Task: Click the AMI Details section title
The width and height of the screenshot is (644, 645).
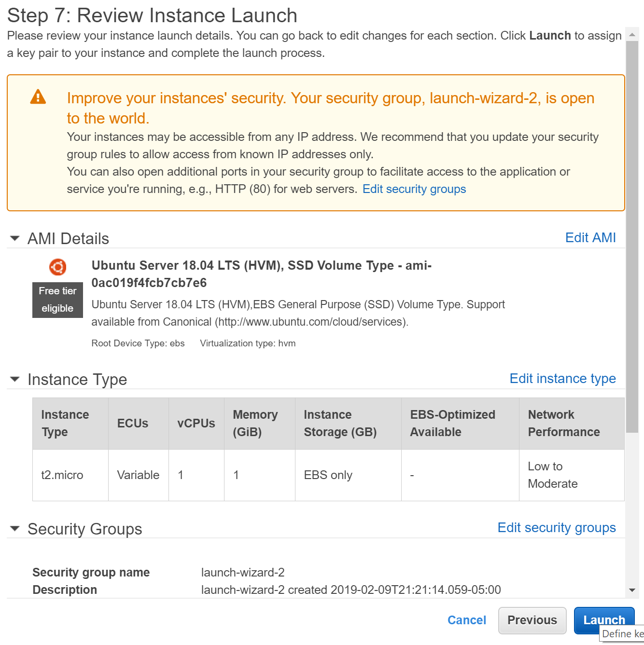Action: [x=68, y=239]
